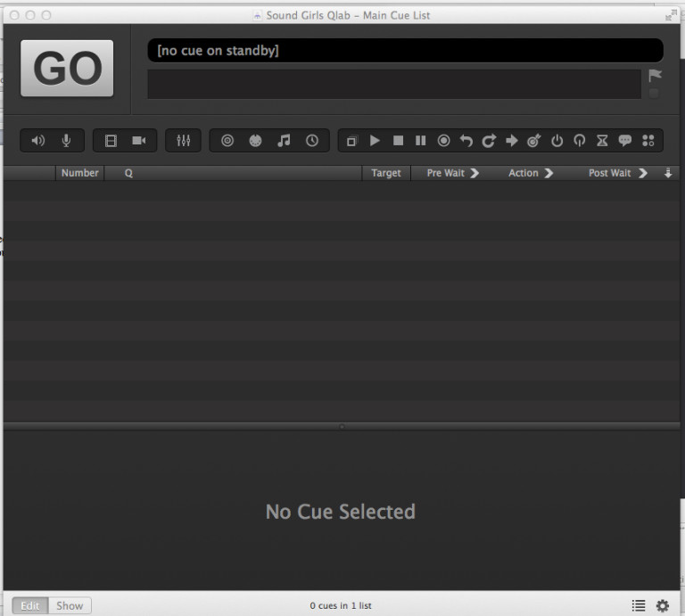Add a new Timecode cue
The width and height of the screenshot is (685, 616).
click(312, 141)
